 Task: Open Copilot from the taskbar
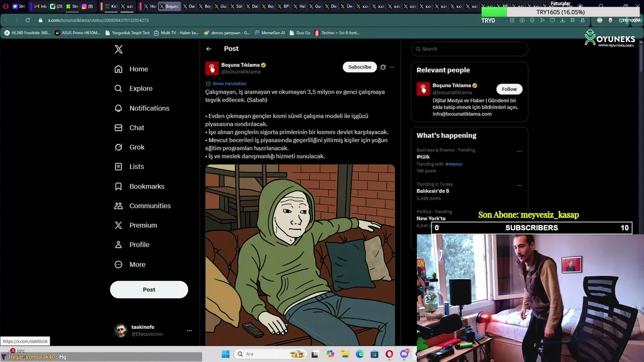click(x=330, y=354)
